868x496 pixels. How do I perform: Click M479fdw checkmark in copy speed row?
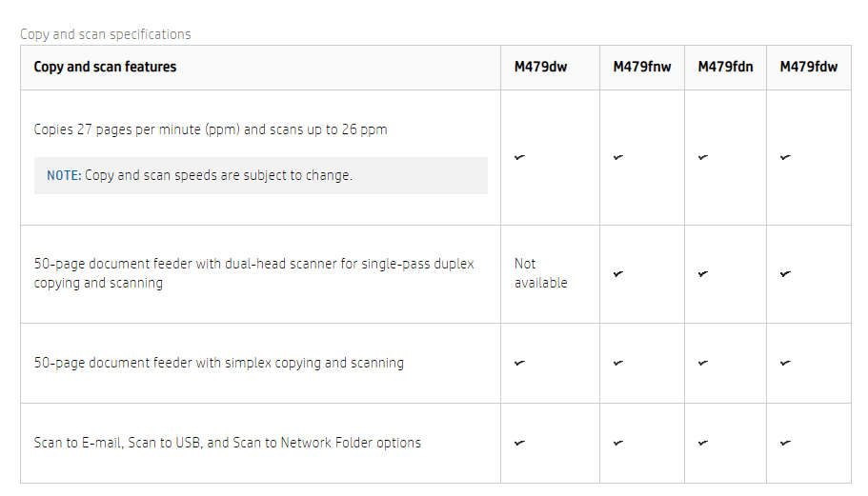(785, 158)
